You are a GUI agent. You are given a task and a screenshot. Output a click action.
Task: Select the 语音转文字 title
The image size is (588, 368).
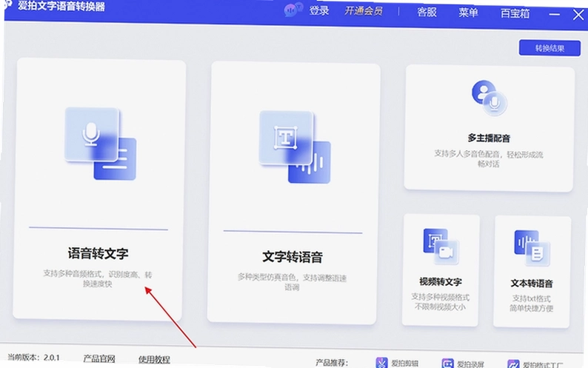click(98, 253)
